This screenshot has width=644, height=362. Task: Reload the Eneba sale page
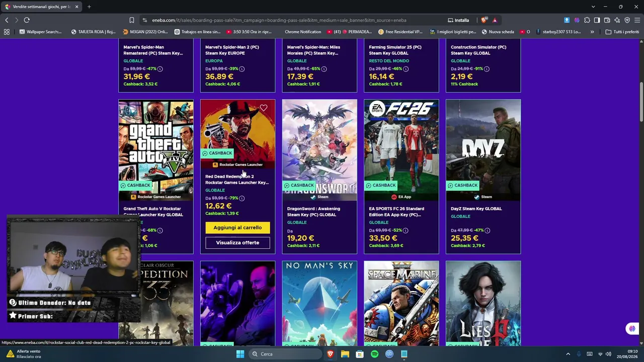[27, 20]
